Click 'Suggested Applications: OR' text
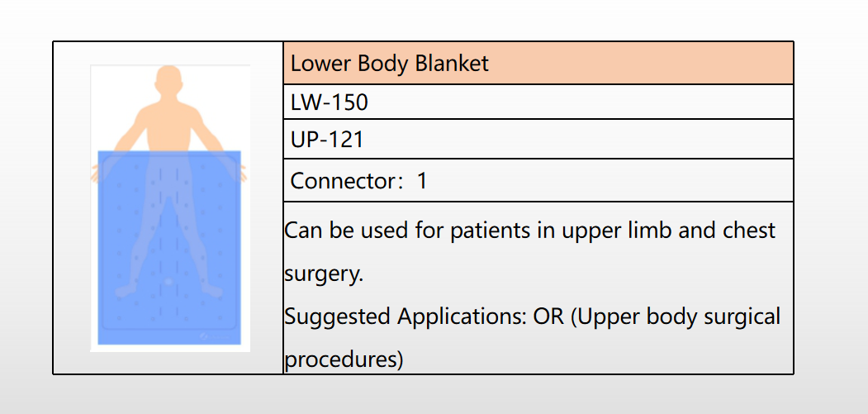Image resolution: width=868 pixels, height=414 pixels. coord(424,316)
